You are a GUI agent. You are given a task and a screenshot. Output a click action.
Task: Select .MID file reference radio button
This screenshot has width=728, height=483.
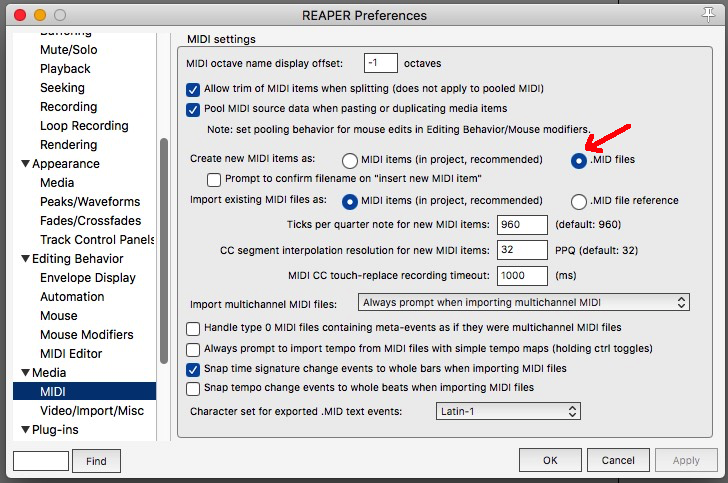(578, 202)
